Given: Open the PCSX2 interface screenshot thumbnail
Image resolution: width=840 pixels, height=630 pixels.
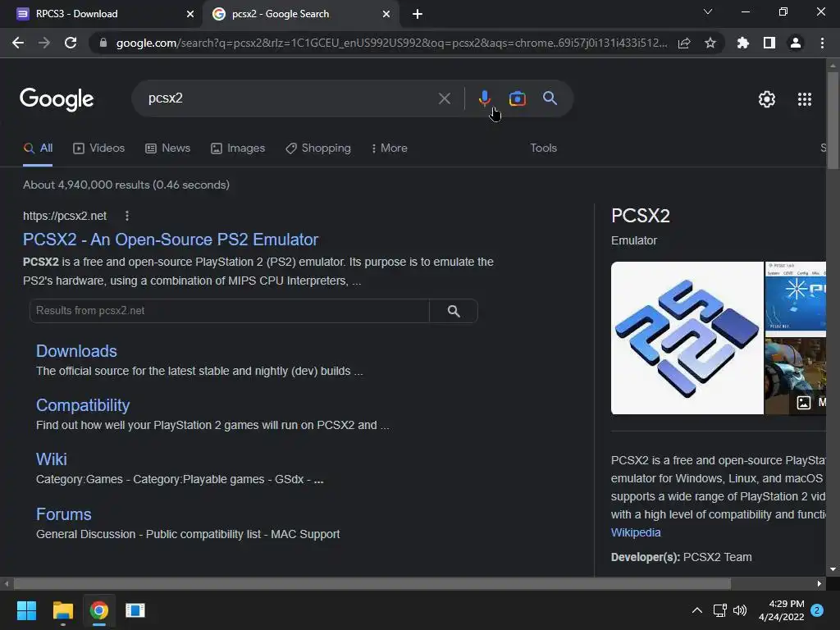Looking at the screenshot, I should (796, 299).
